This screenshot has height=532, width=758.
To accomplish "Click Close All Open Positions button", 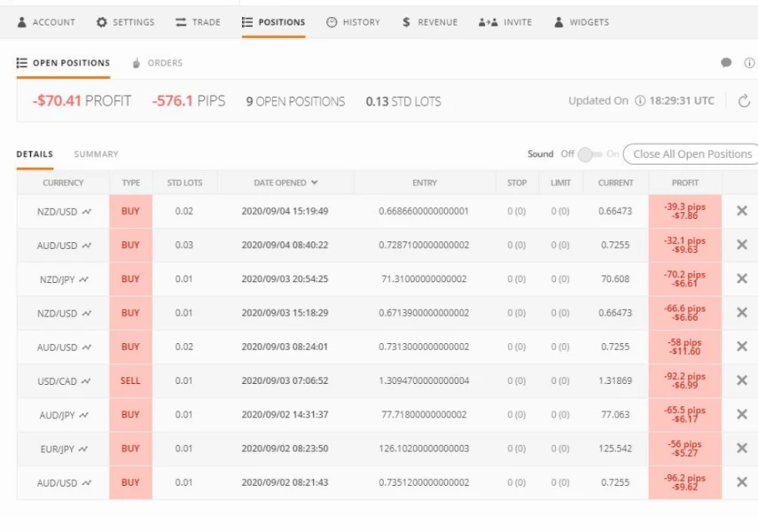I will pos(692,154).
